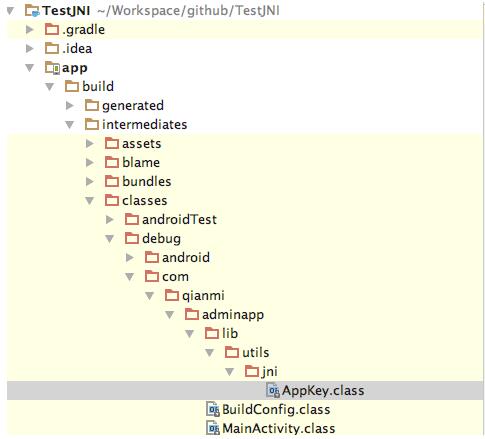Viewport: 485px width, 439px height.
Task: Select the .gradle folder label
Action: [x=83, y=30]
